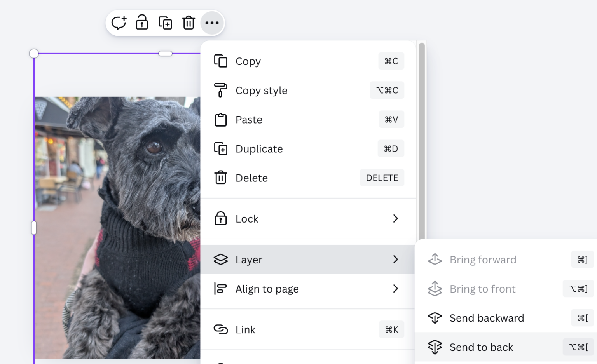
Task: Expand the Layer submenu chevron
Action: point(395,260)
